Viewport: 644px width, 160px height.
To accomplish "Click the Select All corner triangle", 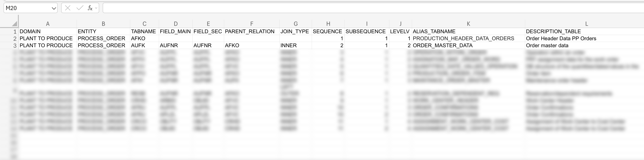I will click(14, 24).
